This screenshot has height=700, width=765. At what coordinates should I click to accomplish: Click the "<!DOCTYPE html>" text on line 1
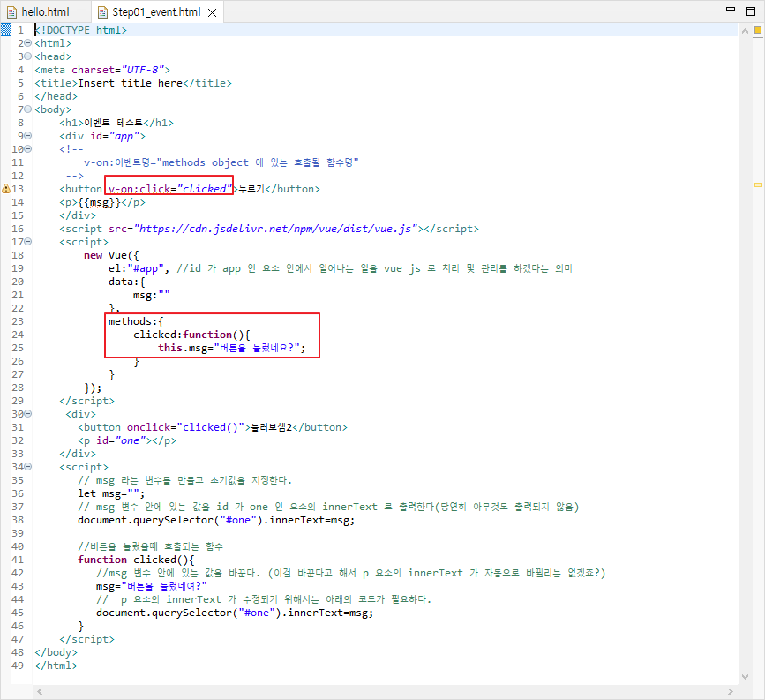click(x=81, y=30)
